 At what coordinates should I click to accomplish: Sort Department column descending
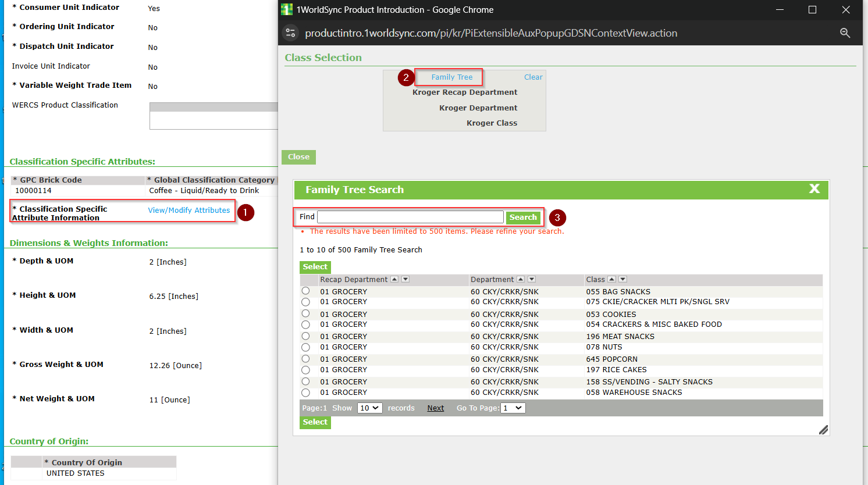coord(531,279)
